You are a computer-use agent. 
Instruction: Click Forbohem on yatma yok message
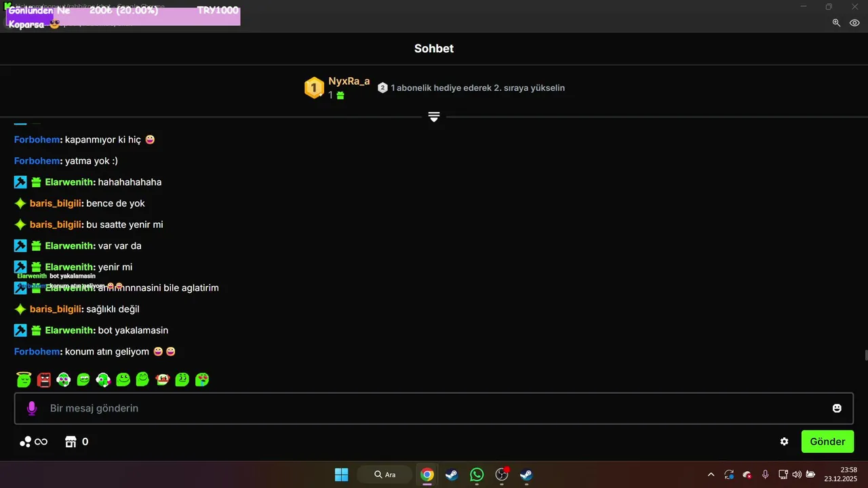click(37, 161)
